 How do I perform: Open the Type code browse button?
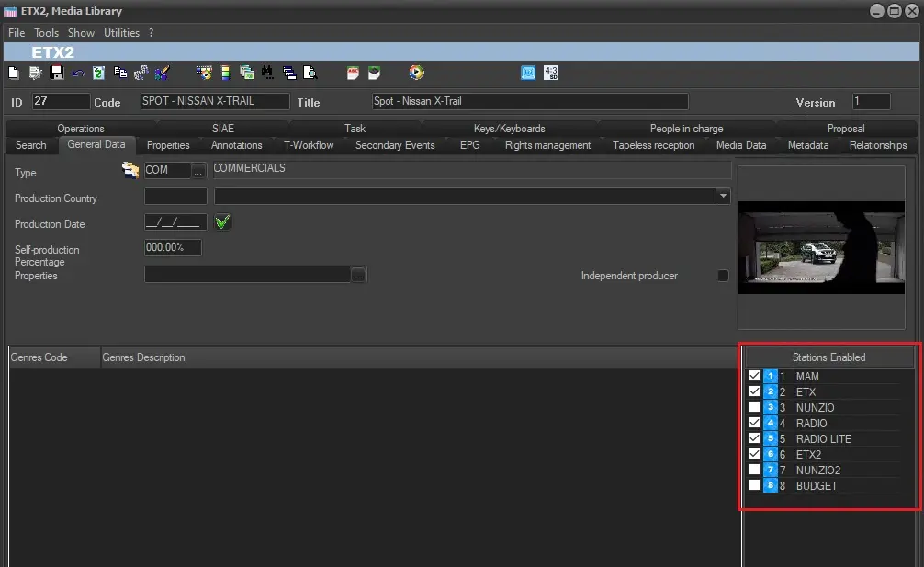pyautogui.click(x=198, y=170)
